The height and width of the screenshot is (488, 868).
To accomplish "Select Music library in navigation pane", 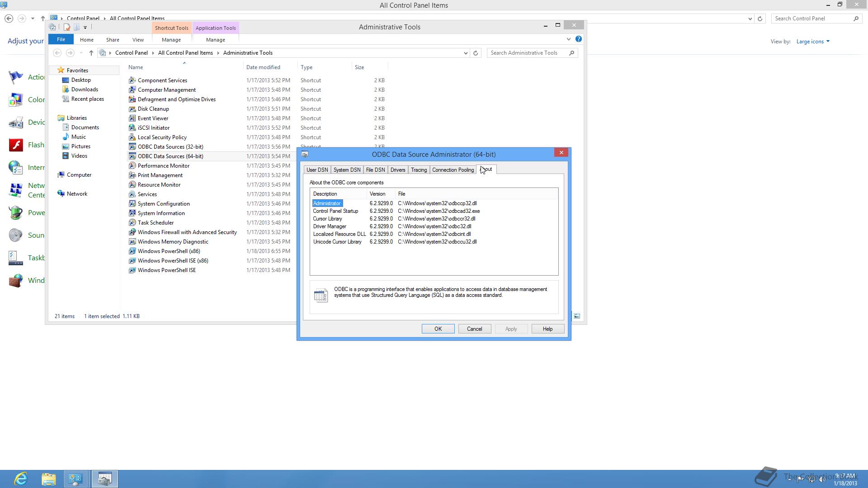I will (78, 137).
